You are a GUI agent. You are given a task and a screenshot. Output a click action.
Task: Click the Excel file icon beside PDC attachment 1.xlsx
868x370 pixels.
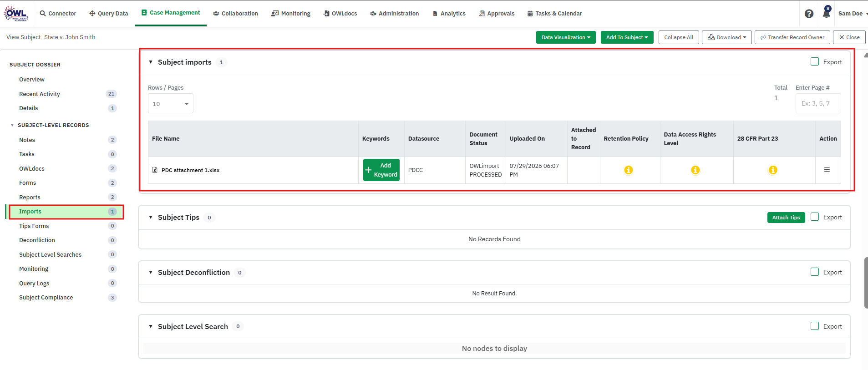[x=155, y=170]
